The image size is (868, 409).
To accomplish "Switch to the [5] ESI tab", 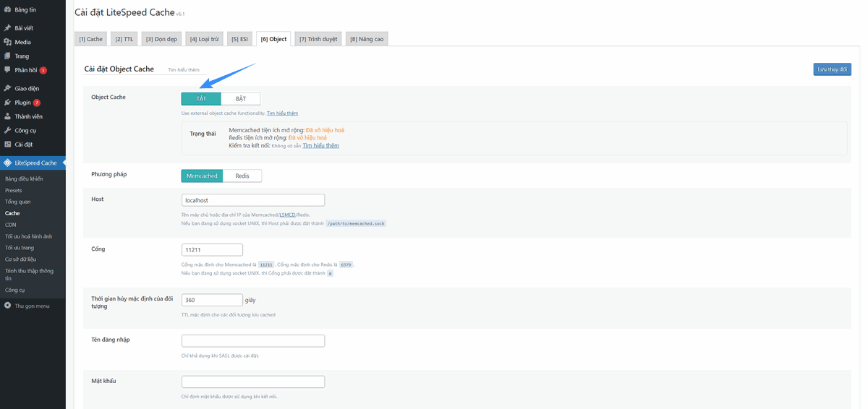I will pyautogui.click(x=239, y=39).
